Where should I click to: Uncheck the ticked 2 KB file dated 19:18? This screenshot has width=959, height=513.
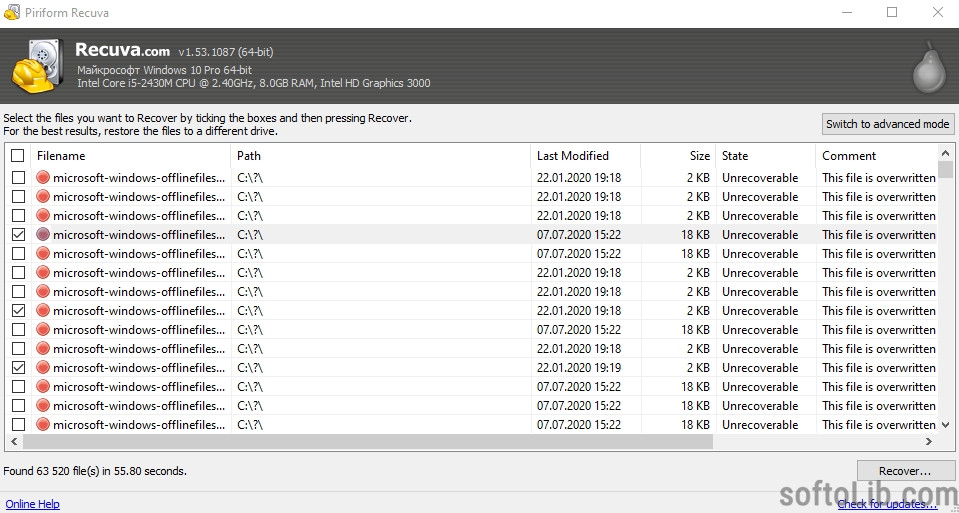pyautogui.click(x=18, y=311)
